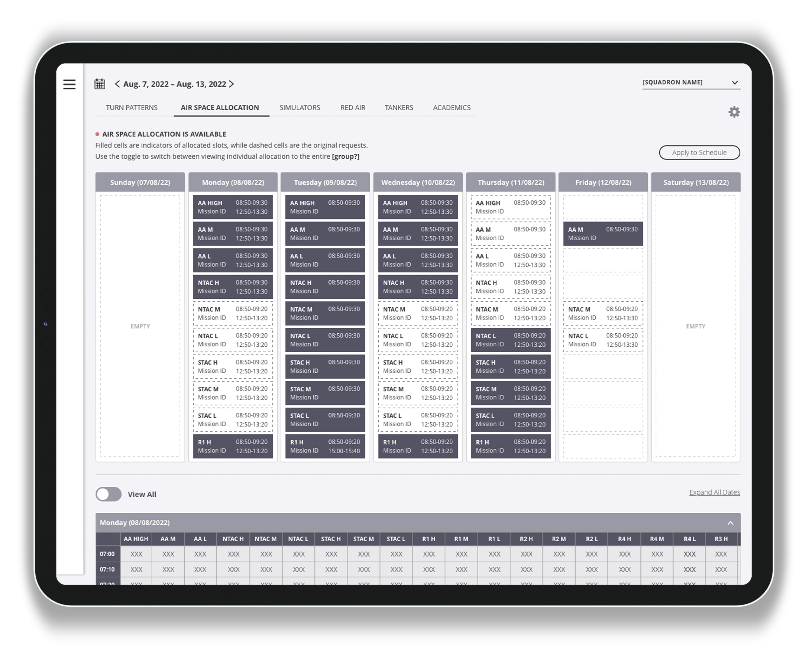
Task: Click Thursday's NTAC L allocated cell
Action: 510,340
